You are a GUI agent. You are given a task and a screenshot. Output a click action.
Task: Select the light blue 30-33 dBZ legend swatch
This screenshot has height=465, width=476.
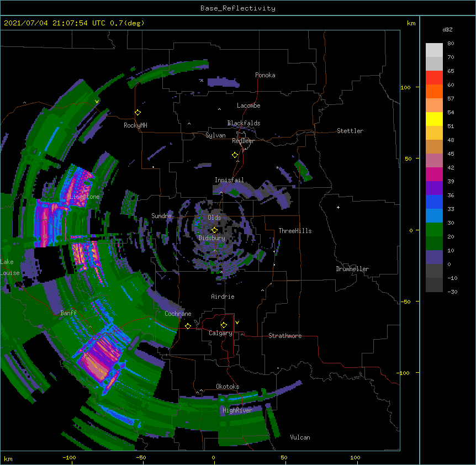[434, 216]
